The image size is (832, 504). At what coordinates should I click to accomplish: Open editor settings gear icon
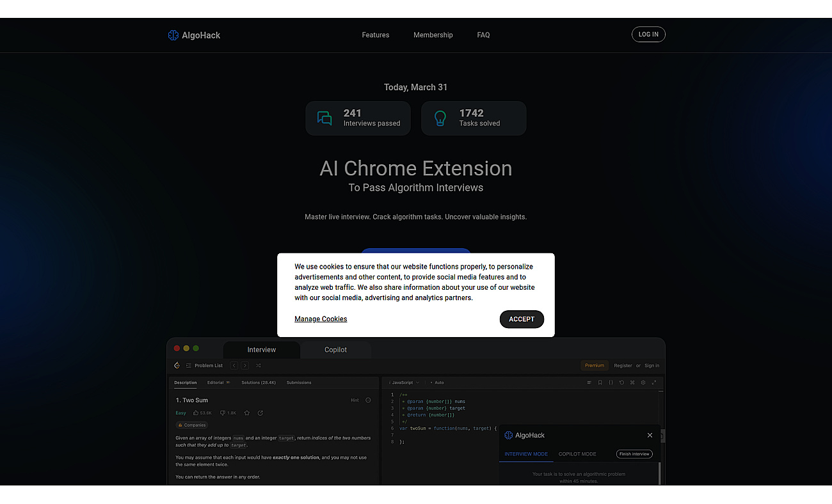coord(643,382)
